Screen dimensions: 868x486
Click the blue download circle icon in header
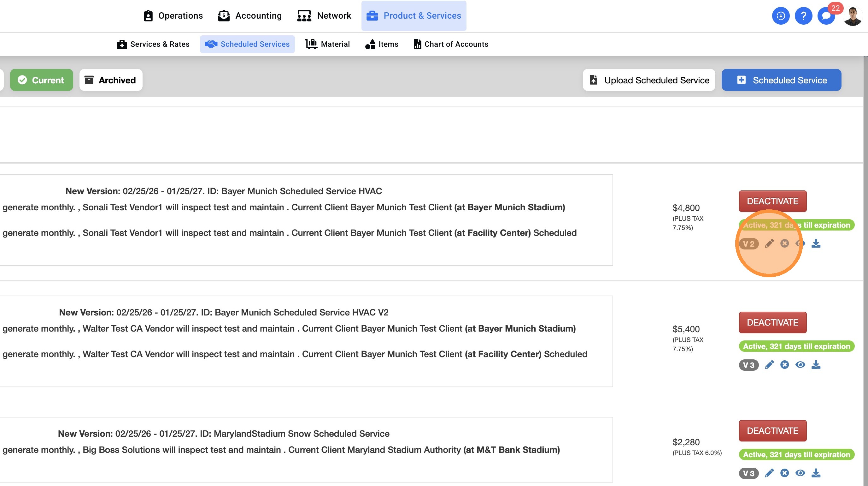click(780, 16)
